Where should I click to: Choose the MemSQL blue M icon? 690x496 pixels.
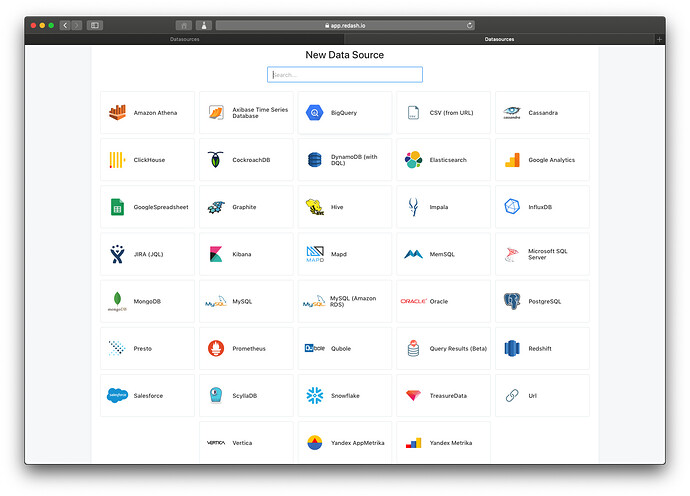coord(413,254)
